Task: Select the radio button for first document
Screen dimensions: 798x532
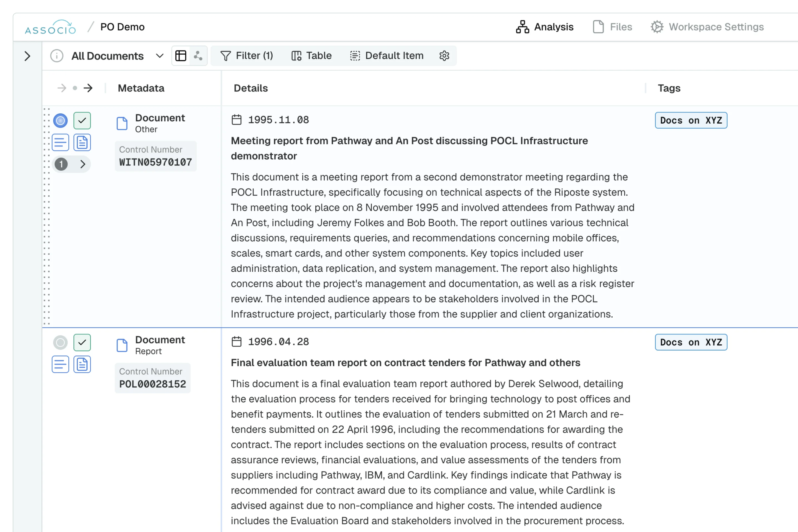Action: (60, 121)
